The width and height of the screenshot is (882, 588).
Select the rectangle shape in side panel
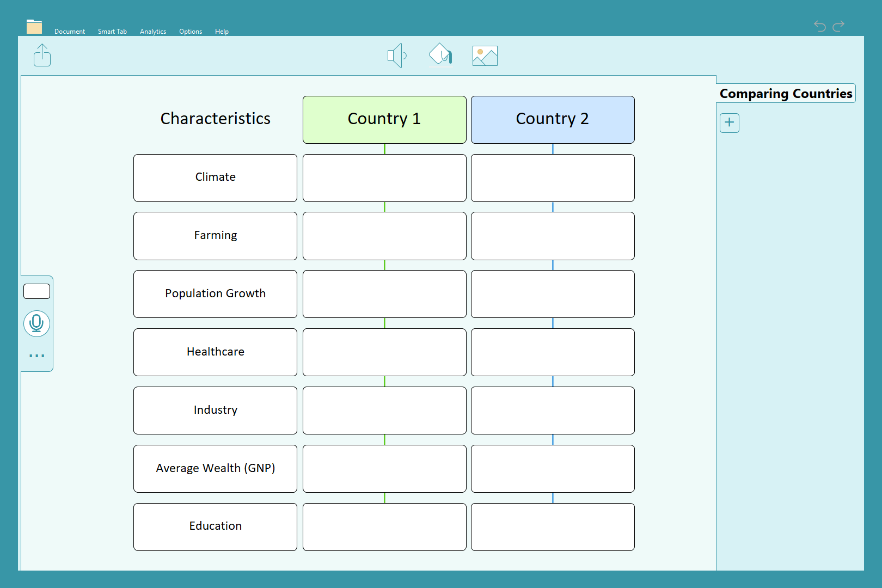pos(36,291)
